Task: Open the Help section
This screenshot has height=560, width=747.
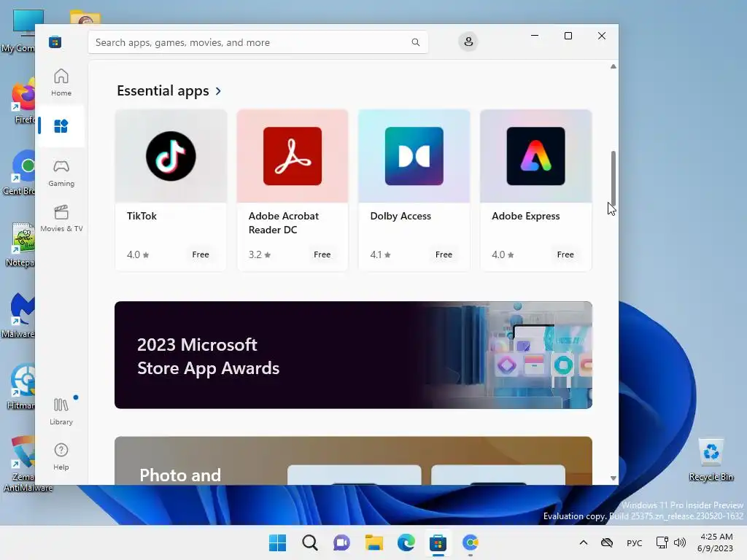Action: [61, 456]
